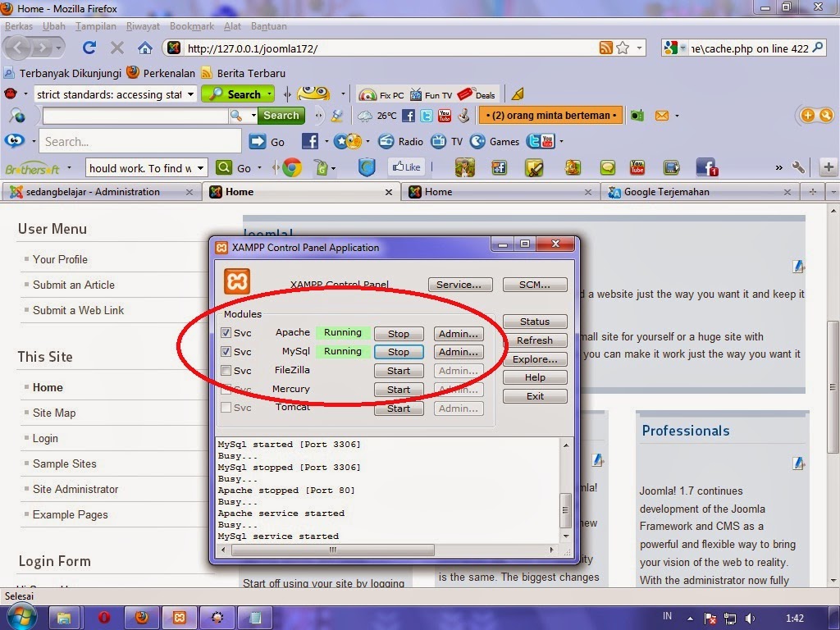
Task: Open the list all tabs dropdown
Action: [833, 192]
